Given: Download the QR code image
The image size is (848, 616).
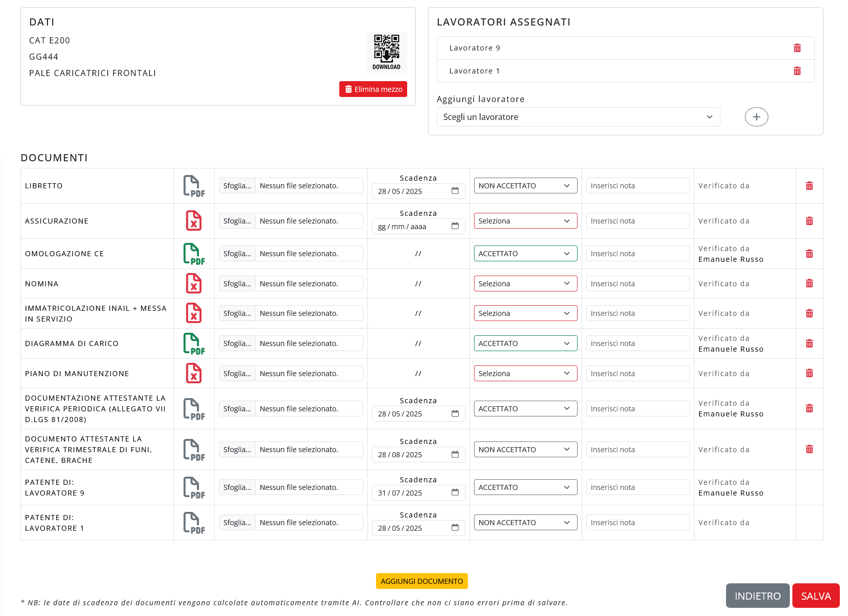Looking at the screenshot, I should point(386,52).
